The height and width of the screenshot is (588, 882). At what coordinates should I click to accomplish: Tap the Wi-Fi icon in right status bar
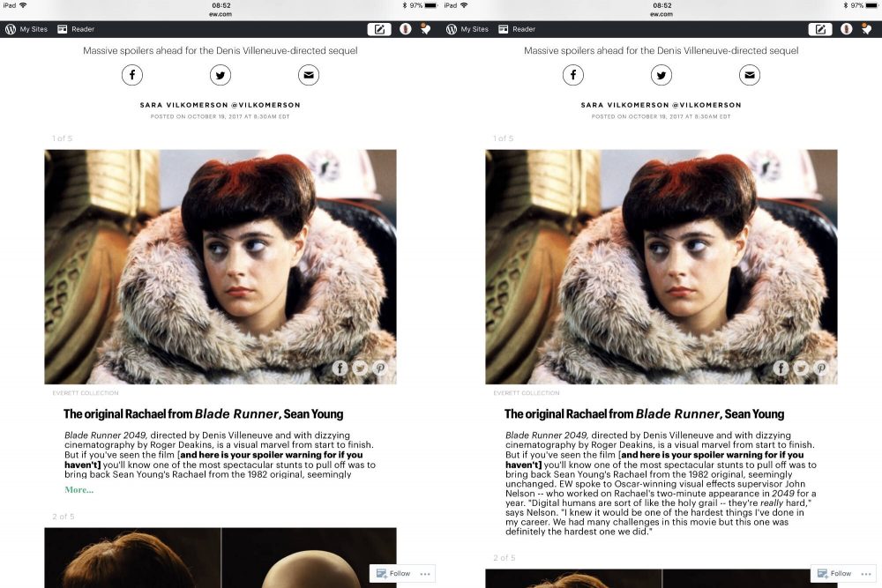pos(464,5)
